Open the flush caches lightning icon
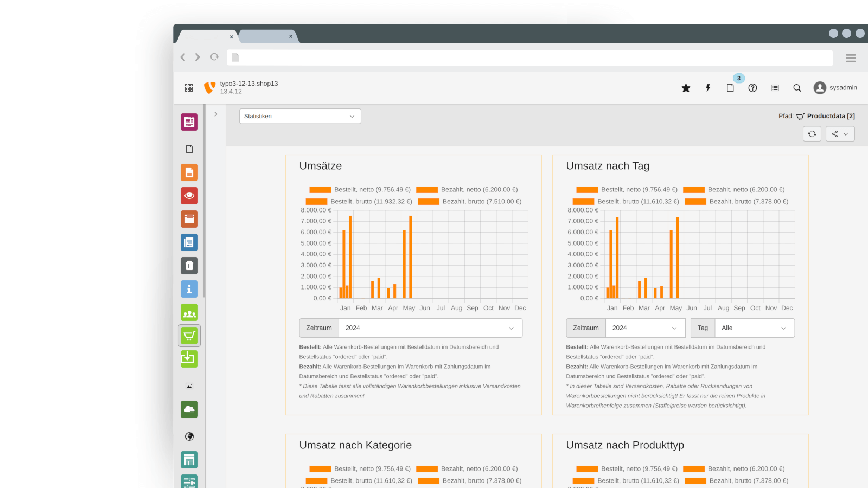The image size is (868, 488). coord(708,88)
